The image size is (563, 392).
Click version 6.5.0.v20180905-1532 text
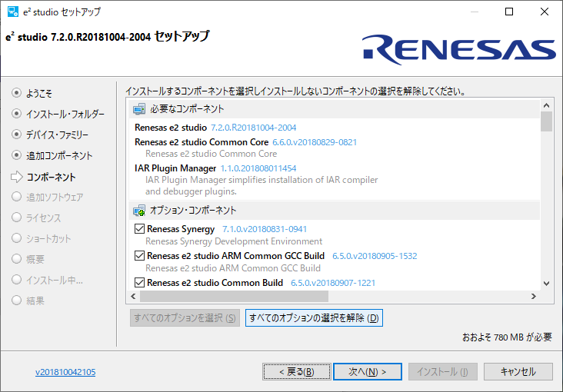pos(375,256)
